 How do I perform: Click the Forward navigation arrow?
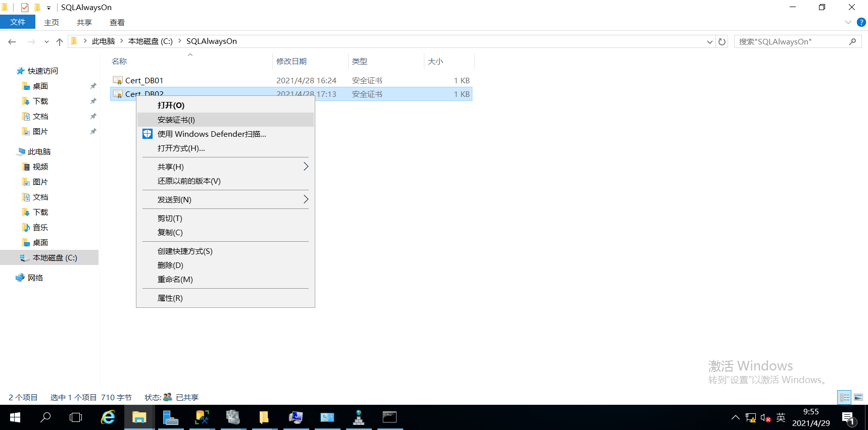click(x=31, y=42)
